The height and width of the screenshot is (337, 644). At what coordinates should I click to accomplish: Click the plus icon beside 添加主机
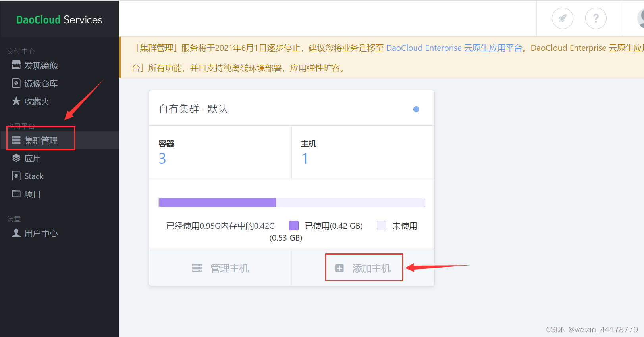coord(339,268)
